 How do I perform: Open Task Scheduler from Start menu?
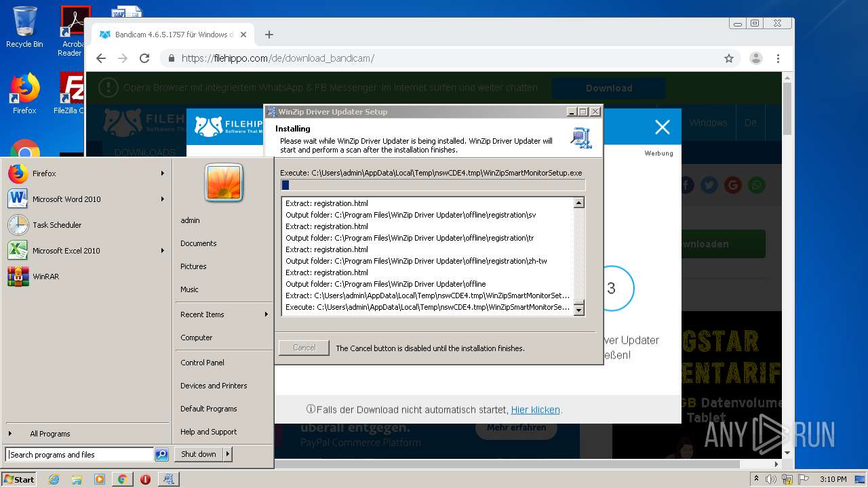coord(85,225)
